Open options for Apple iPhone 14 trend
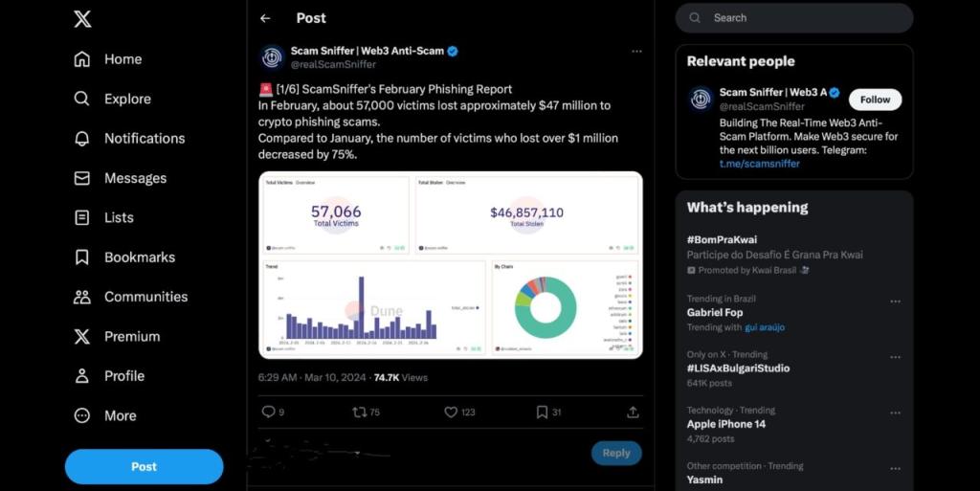Screen dimensions: 980x491 coord(895,413)
